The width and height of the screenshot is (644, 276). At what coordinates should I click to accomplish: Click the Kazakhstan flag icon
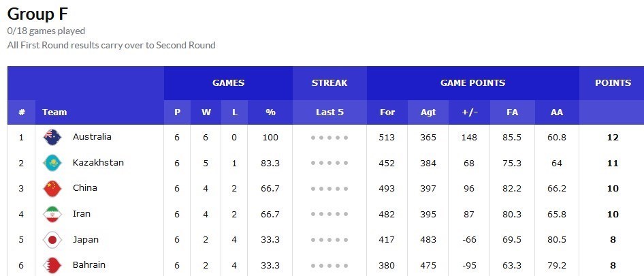pyautogui.click(x=53, y=163)
